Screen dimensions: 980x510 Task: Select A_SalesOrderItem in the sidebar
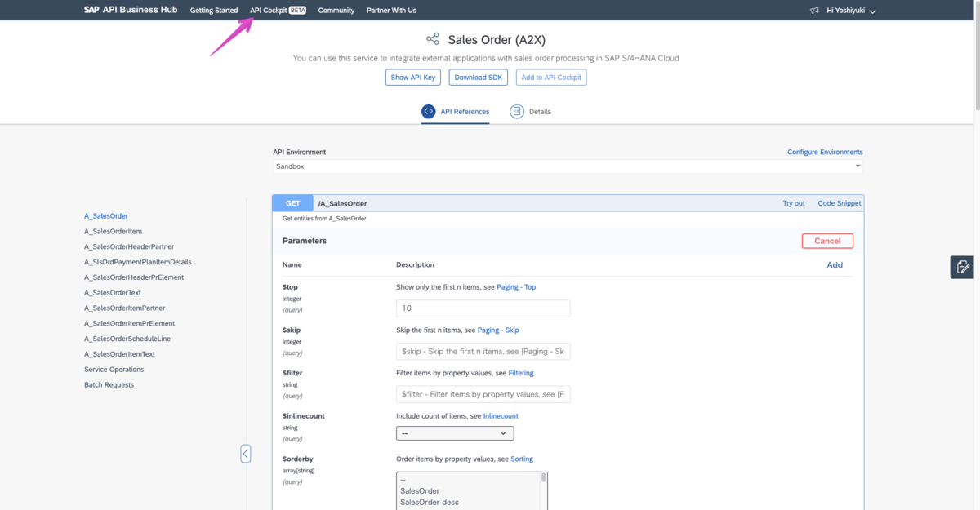point(113,232)
